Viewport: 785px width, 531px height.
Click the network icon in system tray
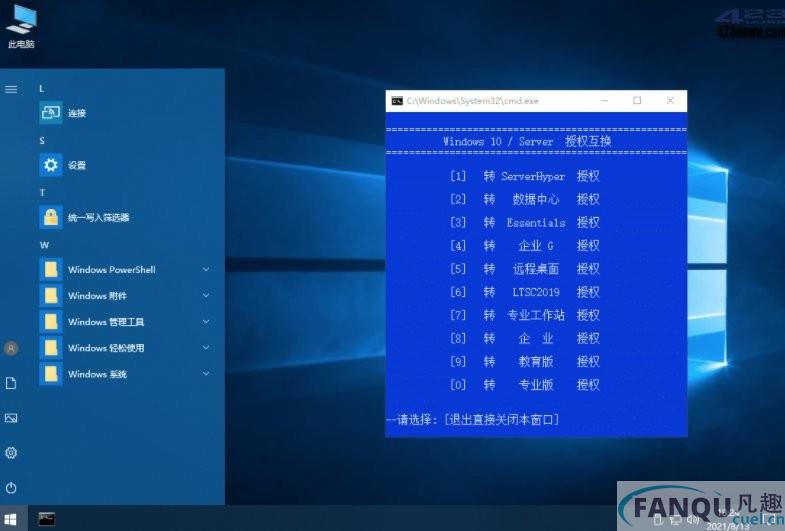click(x=676, y=519)
